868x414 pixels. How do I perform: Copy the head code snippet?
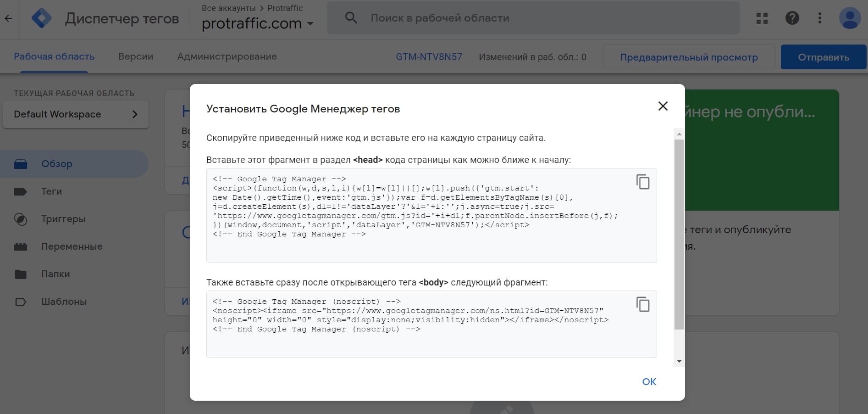[643, 182]
